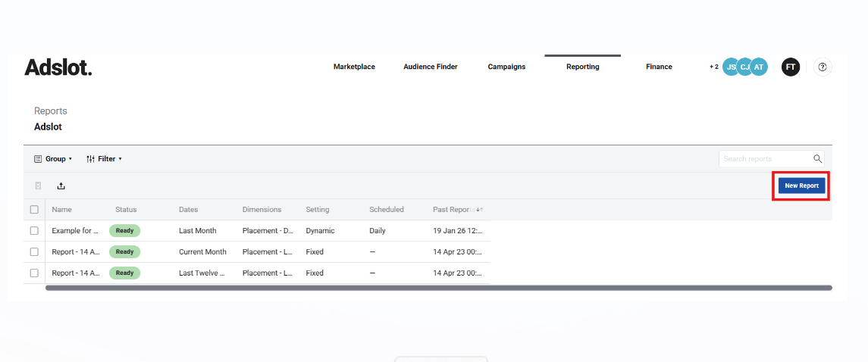Click the JS user avatar
The height and width of the screenshot is (362, 868).
pyautogui.click(x=730, y=67)
